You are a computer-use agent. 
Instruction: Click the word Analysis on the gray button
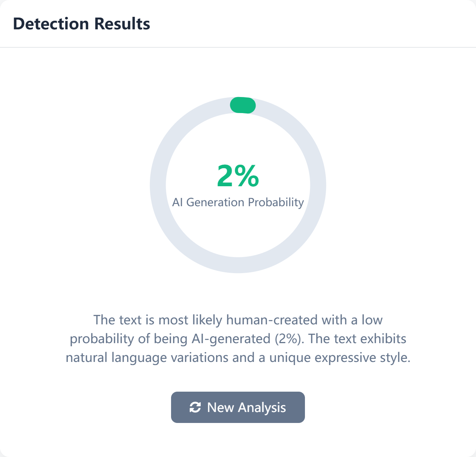tap(262, 408)
